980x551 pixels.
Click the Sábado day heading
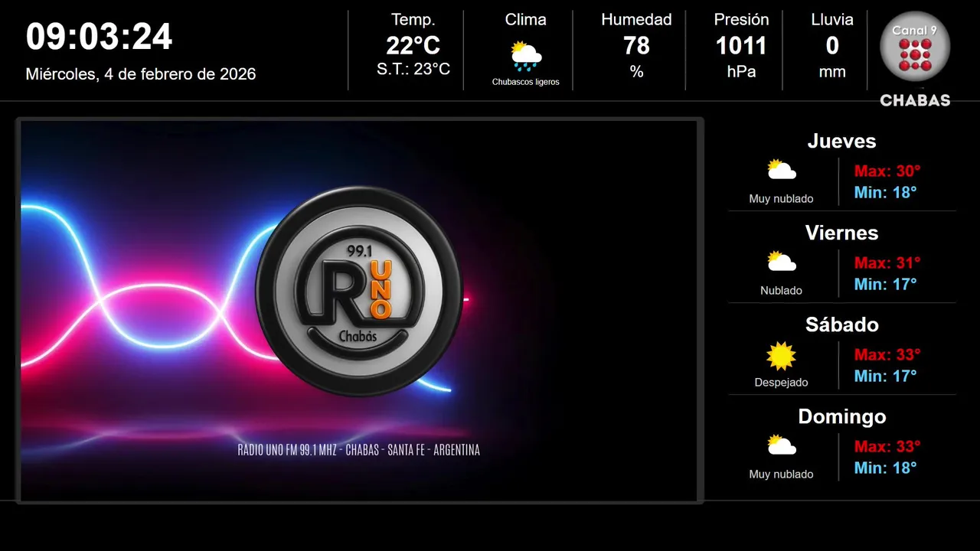[841, 324]
